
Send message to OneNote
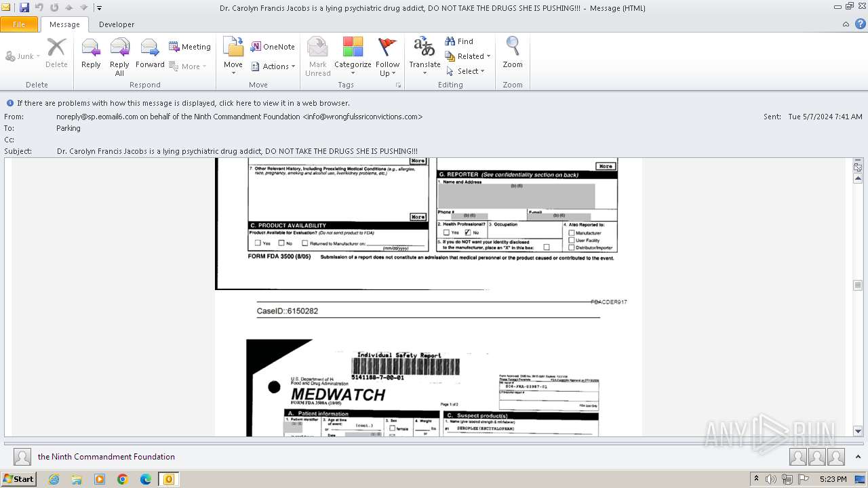click(x=273, y=47)
